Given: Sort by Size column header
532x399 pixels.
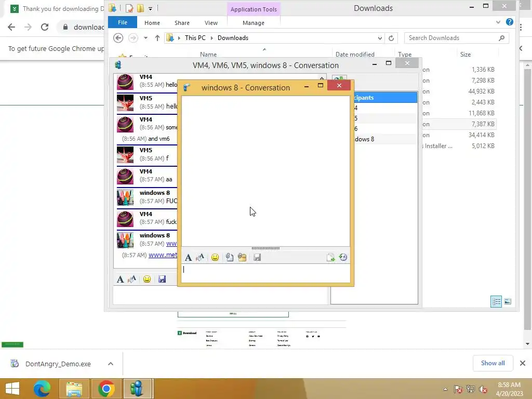Looking at the screenshot, I should tap(465, 54).
